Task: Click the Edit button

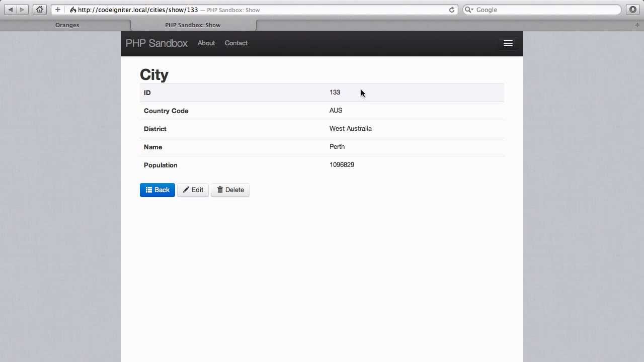Action: tap(193, 190)
